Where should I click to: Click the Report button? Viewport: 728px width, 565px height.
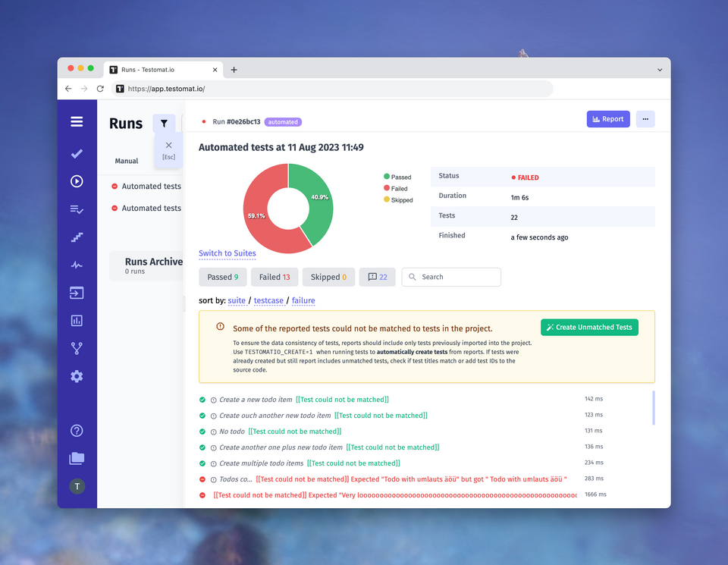pyautogui.click(x=608, y=119)
